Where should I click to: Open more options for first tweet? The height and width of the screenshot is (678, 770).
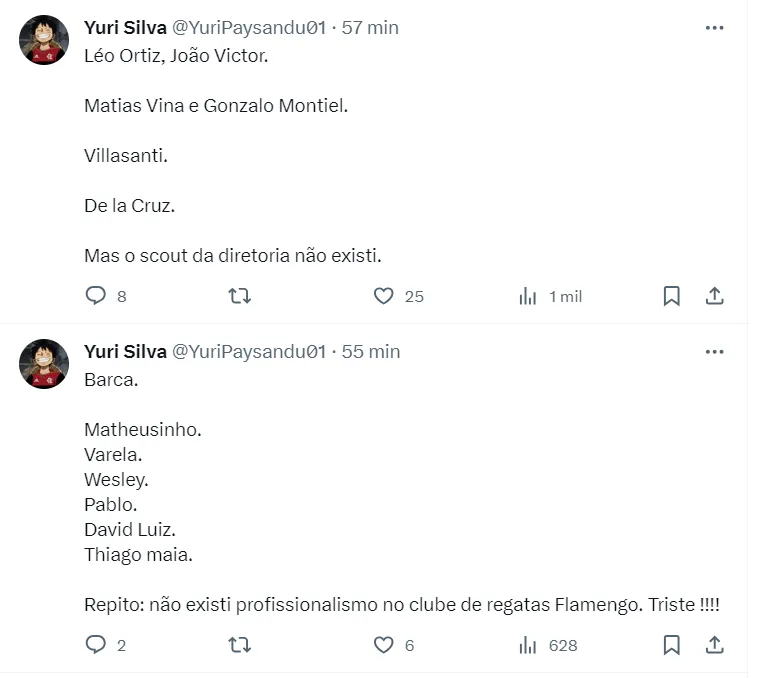(x=714, y=28)
